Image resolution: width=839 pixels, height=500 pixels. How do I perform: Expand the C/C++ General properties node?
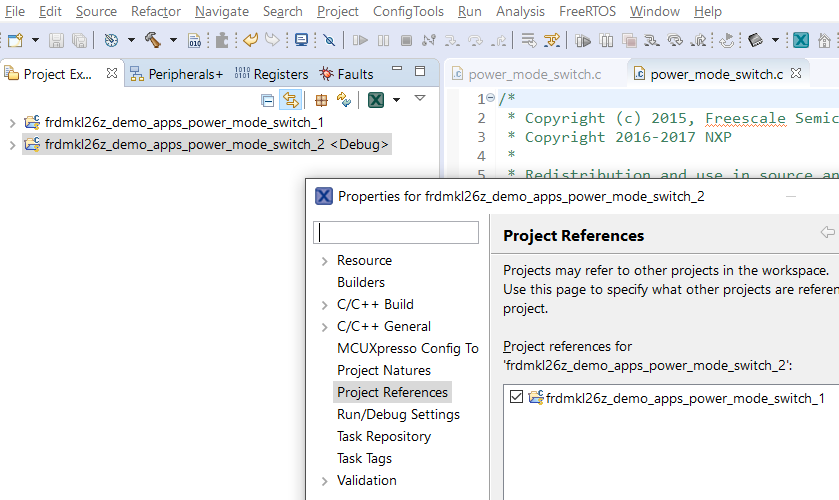[324, 327]
